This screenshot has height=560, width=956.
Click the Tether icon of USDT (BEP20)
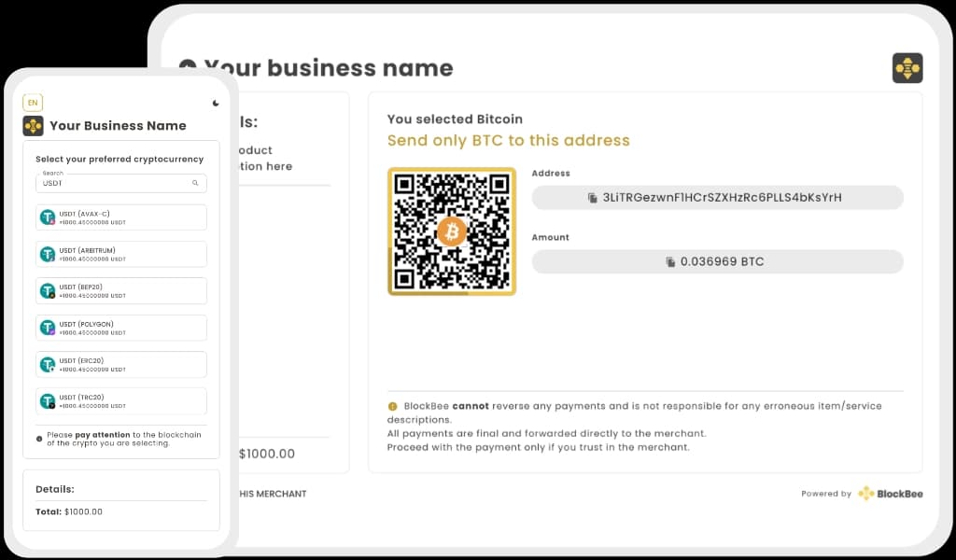48,290
